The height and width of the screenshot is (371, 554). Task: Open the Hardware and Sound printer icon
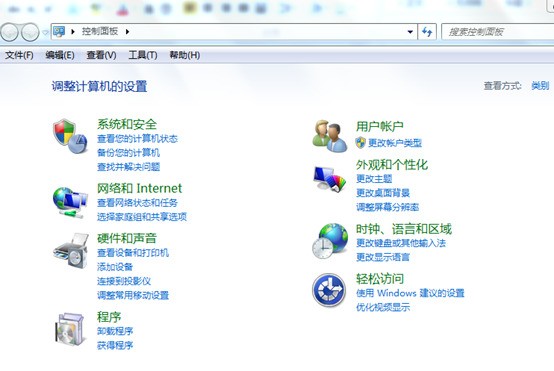tap(70, 251)
